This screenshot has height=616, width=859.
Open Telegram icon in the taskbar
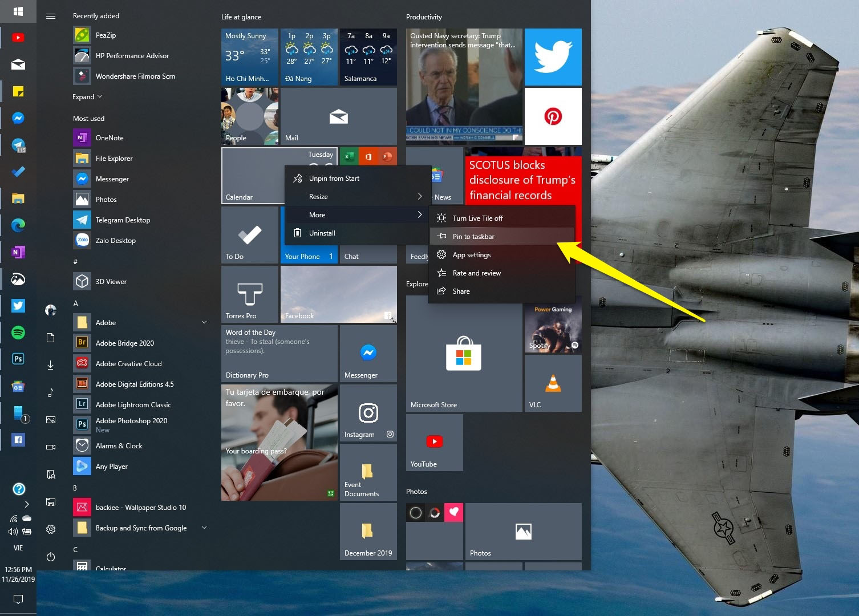[x=18, y=145]
